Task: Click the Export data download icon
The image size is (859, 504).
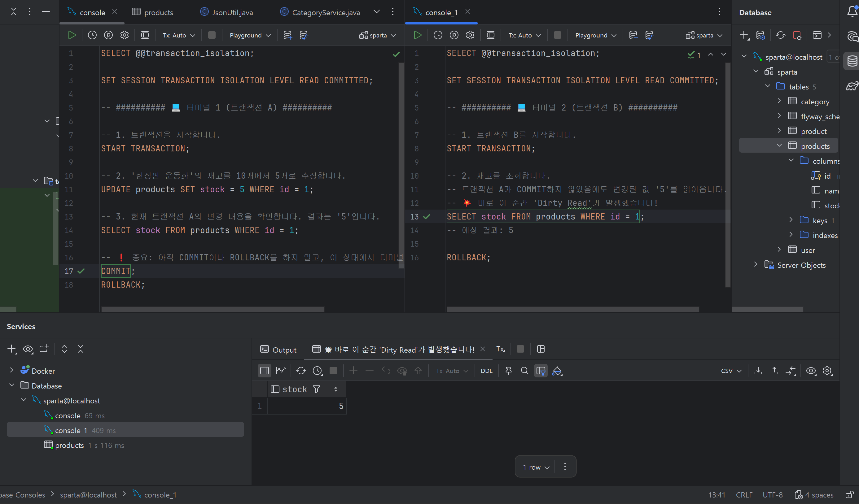Action: point(758,371)
